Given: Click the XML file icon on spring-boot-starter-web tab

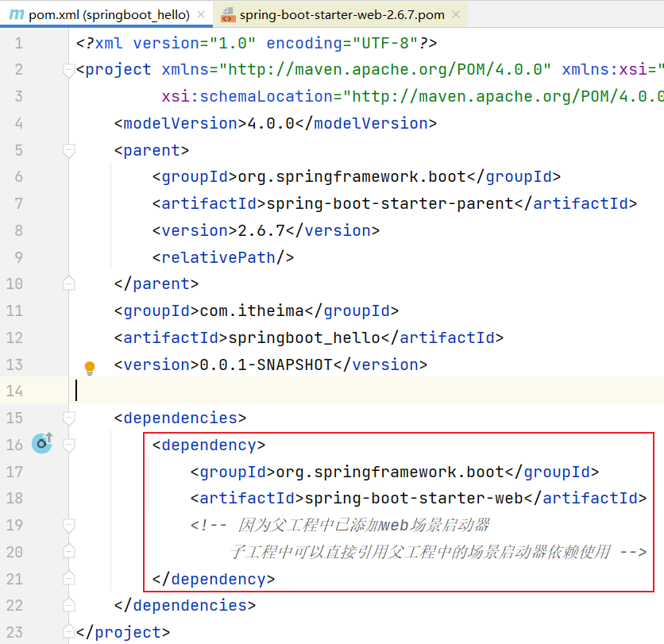Looking at the screenshot, I should (228, 15).
